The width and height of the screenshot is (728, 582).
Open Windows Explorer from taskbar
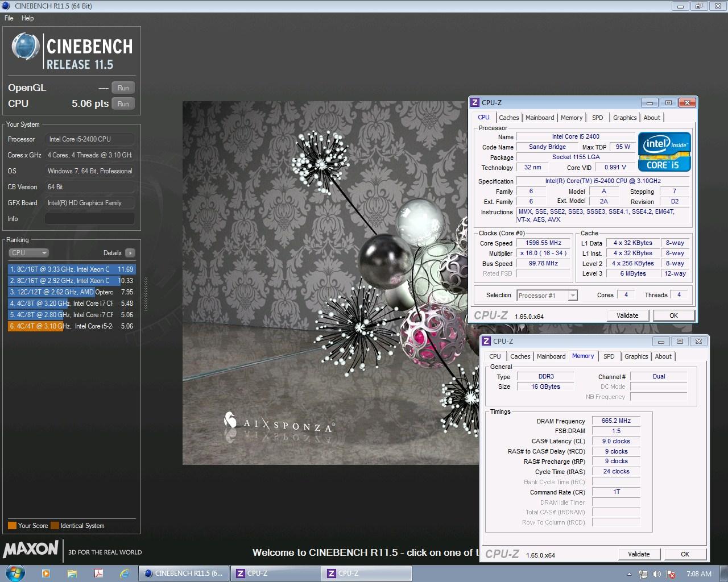tap(72, 573)
